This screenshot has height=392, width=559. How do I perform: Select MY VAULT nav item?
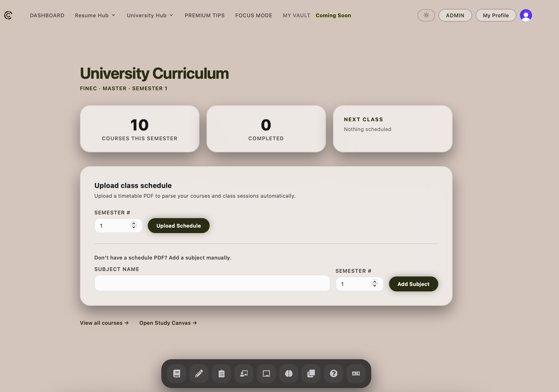pos(296,16)
